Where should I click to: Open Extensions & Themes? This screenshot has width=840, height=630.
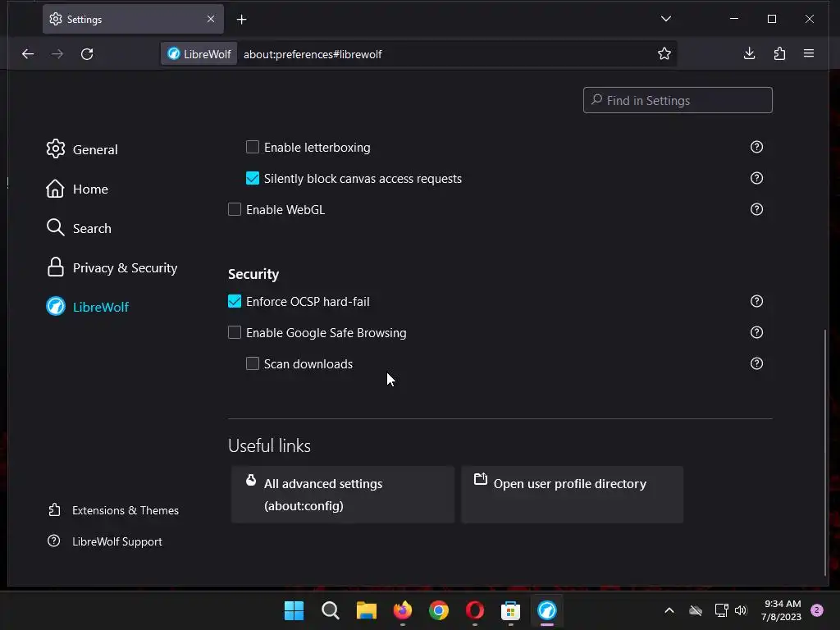pos(113,510)
